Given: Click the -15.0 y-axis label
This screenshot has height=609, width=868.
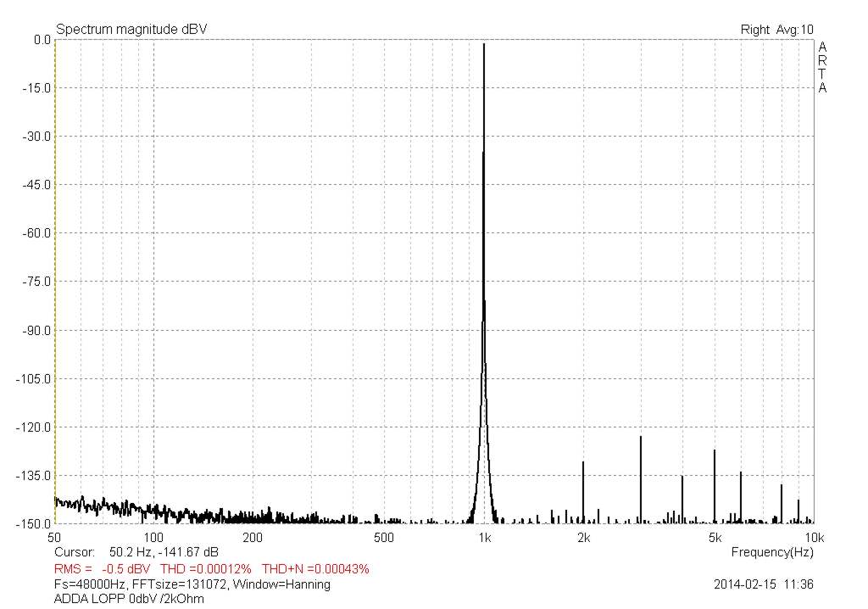Looking at the screenshot, I should (36, 88).
